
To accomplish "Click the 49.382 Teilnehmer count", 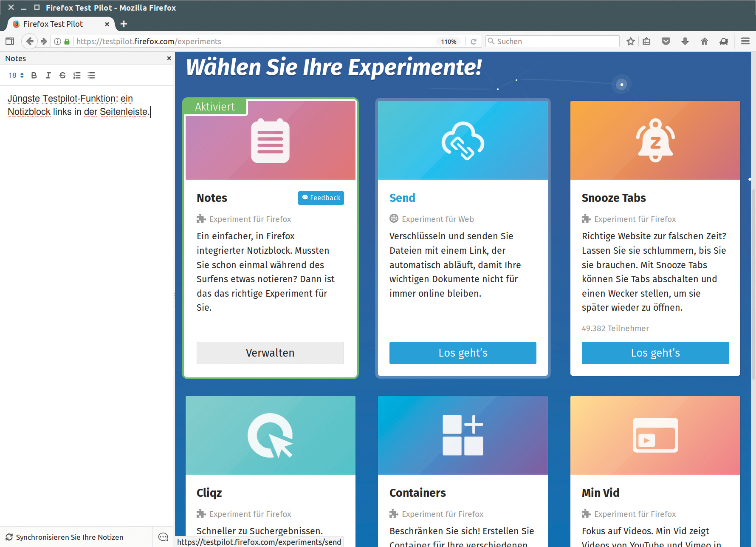I will tap(615, 328).
